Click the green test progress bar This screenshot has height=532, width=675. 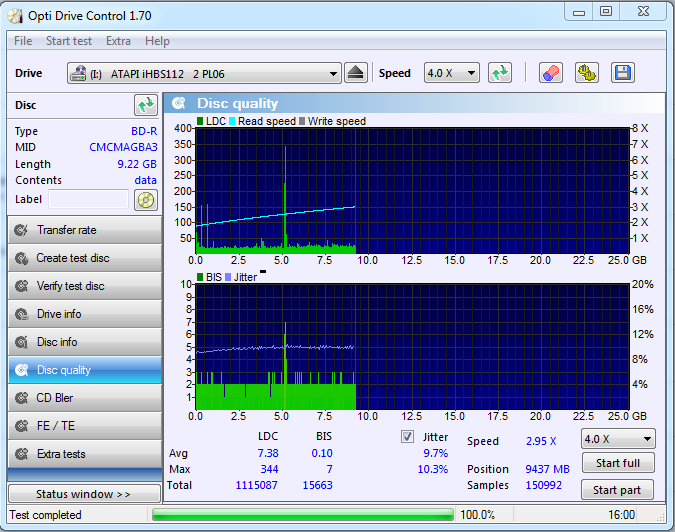coord(303,515)
